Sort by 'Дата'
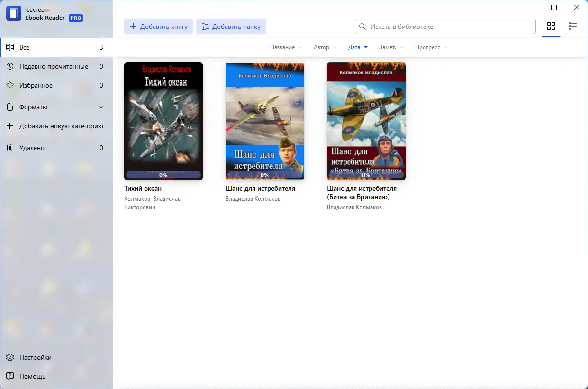 (x=358, y=47)
